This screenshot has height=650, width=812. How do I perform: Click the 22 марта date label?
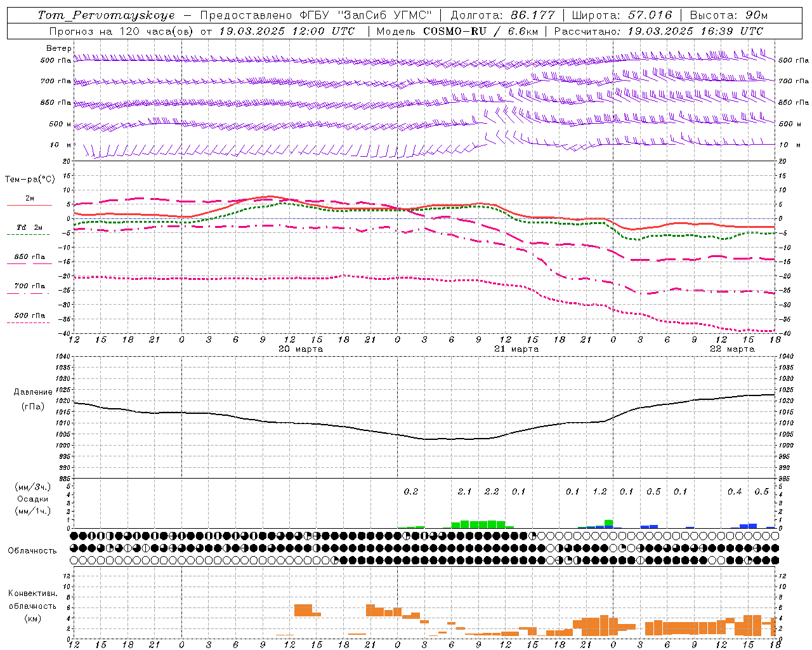pos(732,349)
